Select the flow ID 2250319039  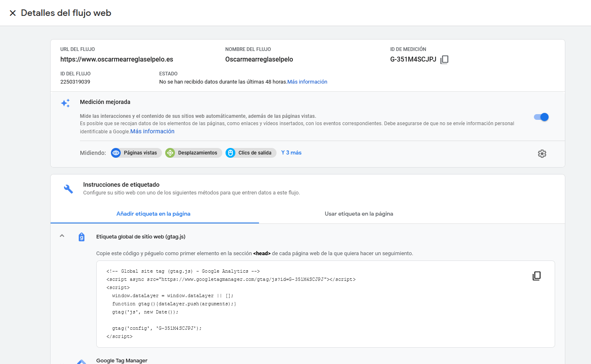(x=75, y=82)
